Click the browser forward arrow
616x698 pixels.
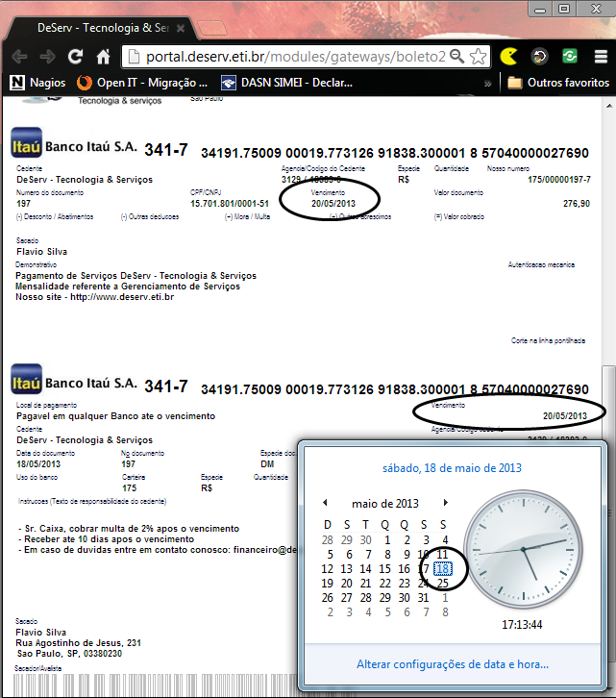click(47, 57)
